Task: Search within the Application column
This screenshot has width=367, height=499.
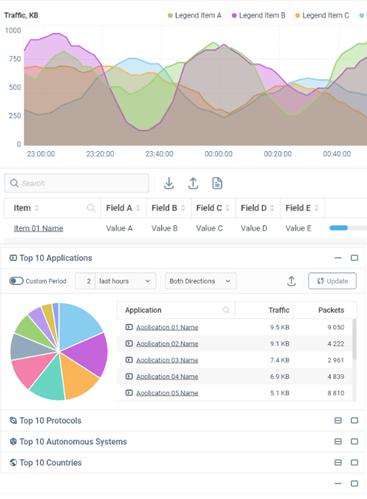Action: [x=226, y=310]
